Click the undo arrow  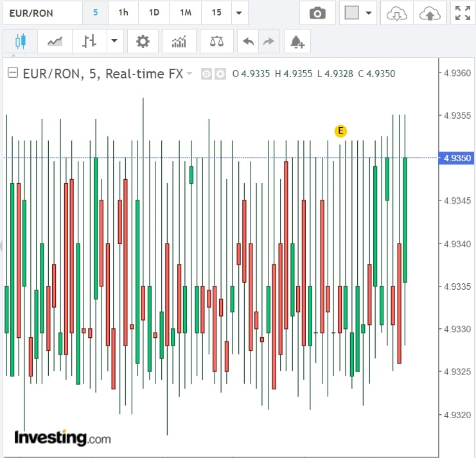pyautogui.click(x=248, y=42)
